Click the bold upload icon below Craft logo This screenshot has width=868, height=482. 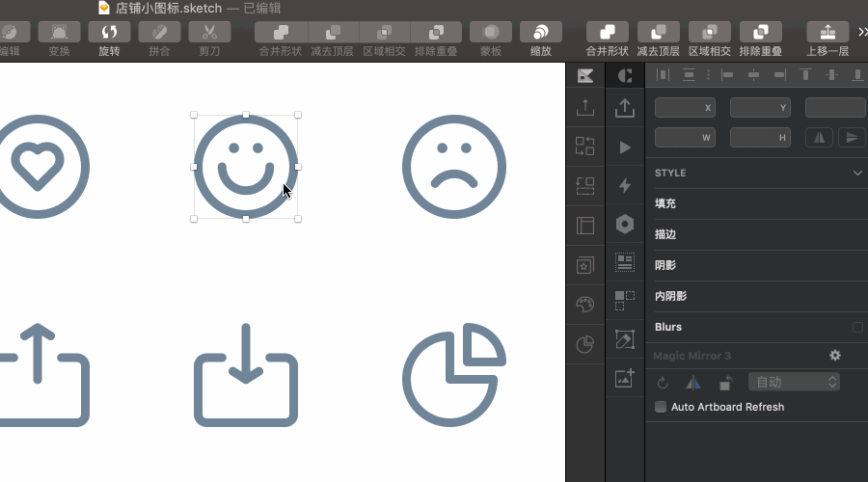[625, 108]
